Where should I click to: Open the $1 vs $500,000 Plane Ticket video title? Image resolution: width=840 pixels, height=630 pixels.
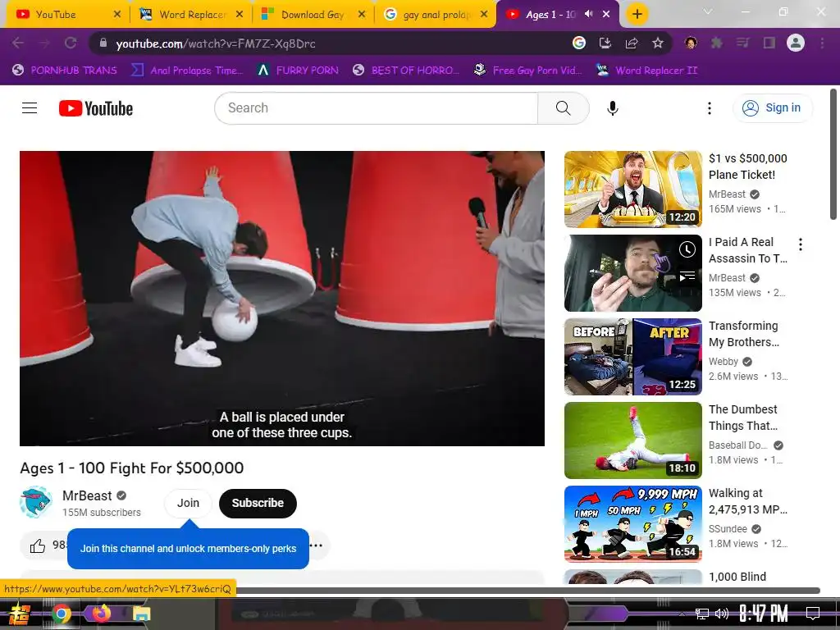pyautogui.click(x=748, y=167)
